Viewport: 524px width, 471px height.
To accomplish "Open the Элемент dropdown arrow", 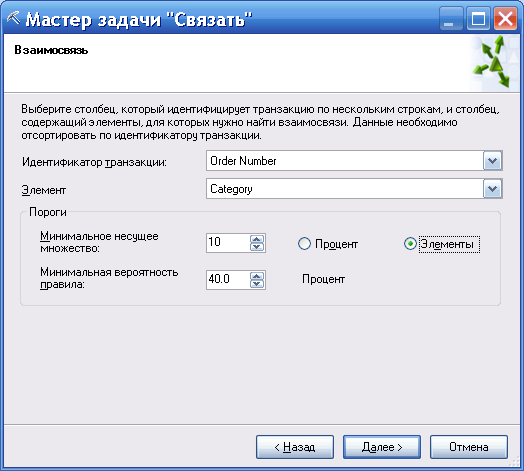I will pyautogui.click(x=492, y=189).
